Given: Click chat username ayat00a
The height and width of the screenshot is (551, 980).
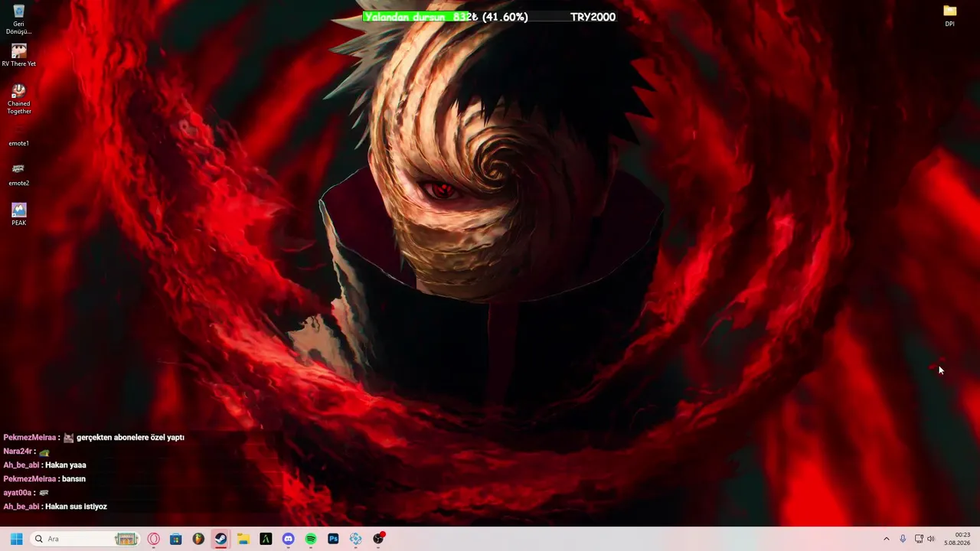Looking at the screenshot, I should pyautogui.click(x=18, y=493).
